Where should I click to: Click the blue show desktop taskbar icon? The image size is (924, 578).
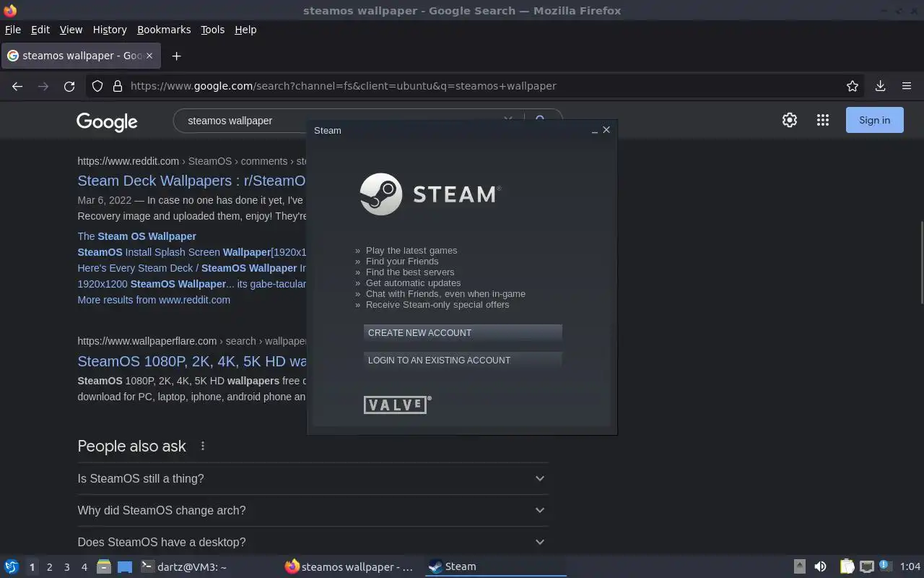click(x=125, y=567)
